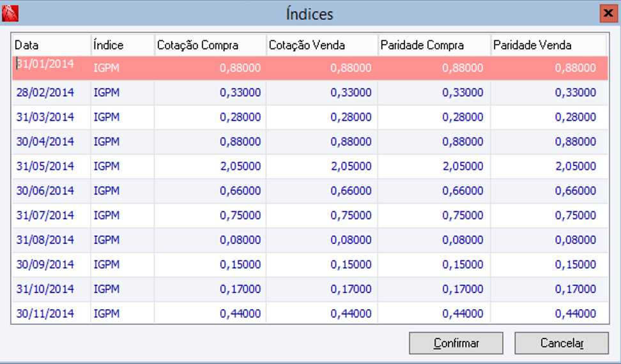
Task: Select the row dated 30/11/2014
Action: point(310,313)
